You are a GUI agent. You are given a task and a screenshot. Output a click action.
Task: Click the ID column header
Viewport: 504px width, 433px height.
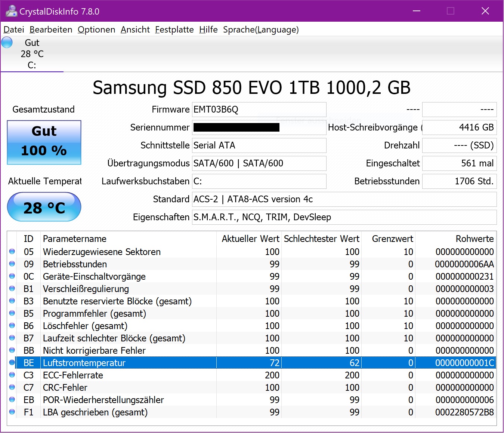tap(29, 239)
